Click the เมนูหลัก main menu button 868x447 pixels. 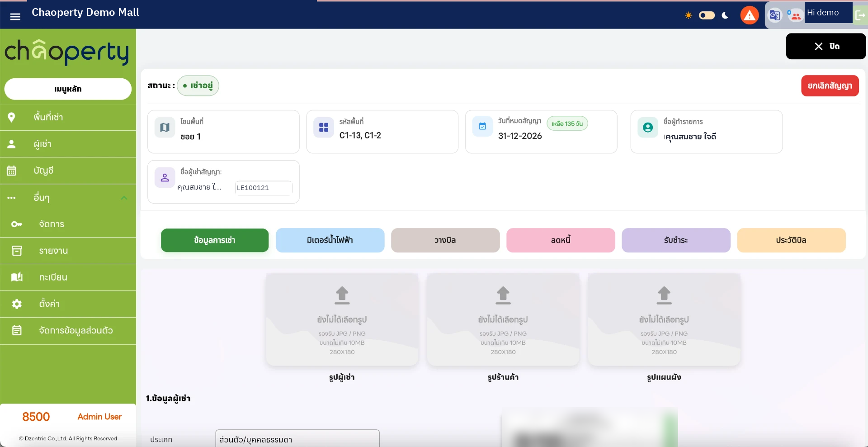tap(68, 89)
